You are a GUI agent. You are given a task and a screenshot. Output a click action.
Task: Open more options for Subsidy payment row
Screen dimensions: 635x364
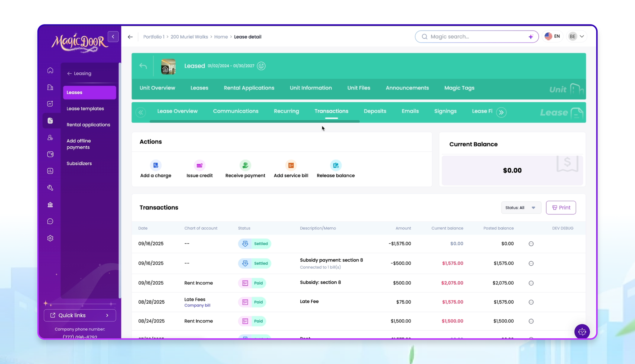pyautogui.click(x=531, y=264)
